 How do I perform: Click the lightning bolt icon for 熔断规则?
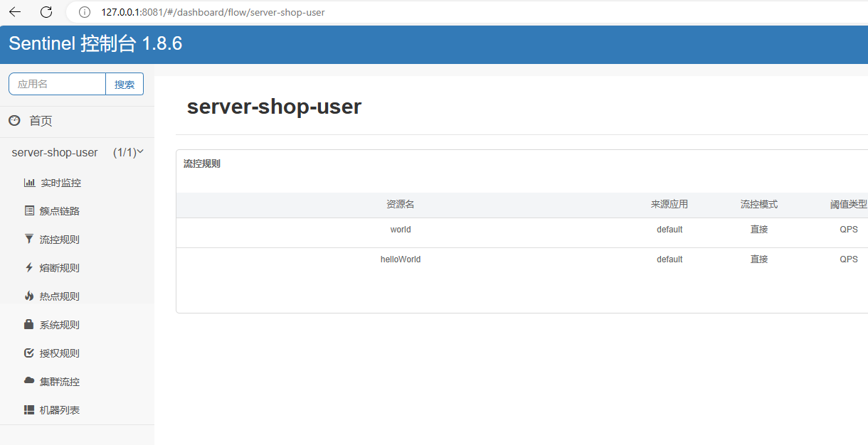click(29, 268)
